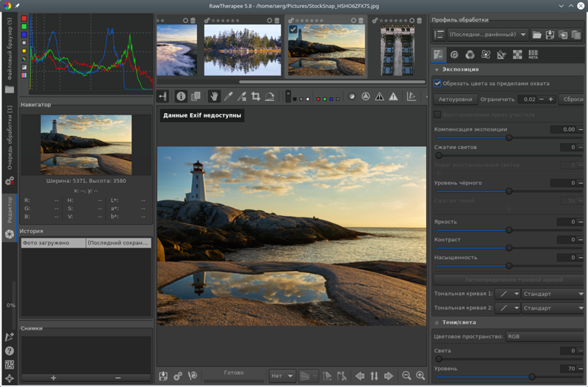
Task: Open the Нет dropdown in bottom bar
Action: [282, 376]
